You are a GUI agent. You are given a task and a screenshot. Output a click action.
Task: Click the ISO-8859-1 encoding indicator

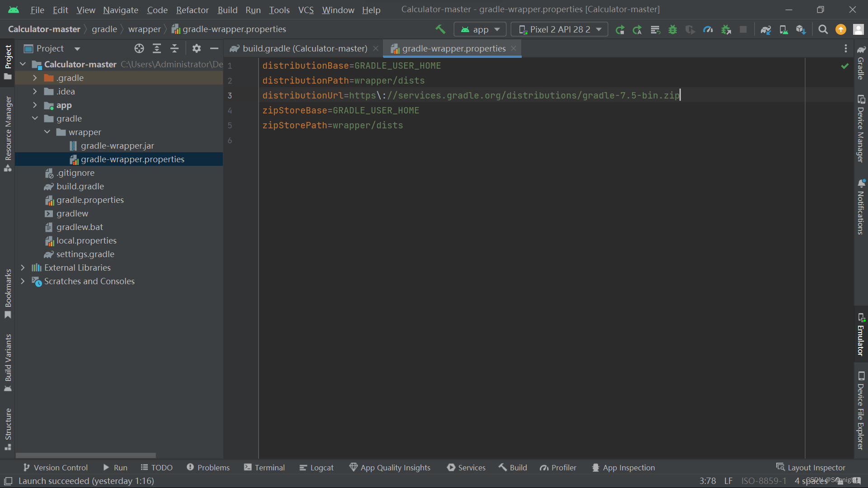pos(764,481)
